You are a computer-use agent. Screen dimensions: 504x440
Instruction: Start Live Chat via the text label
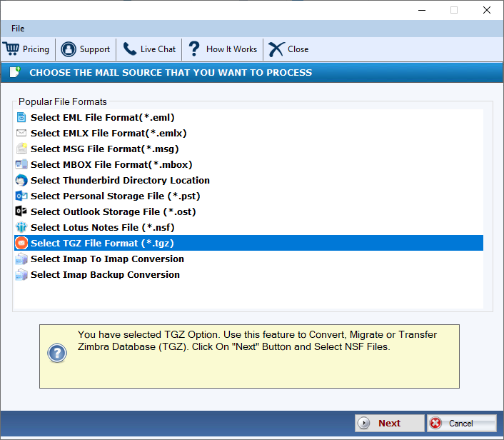[158, 49]
